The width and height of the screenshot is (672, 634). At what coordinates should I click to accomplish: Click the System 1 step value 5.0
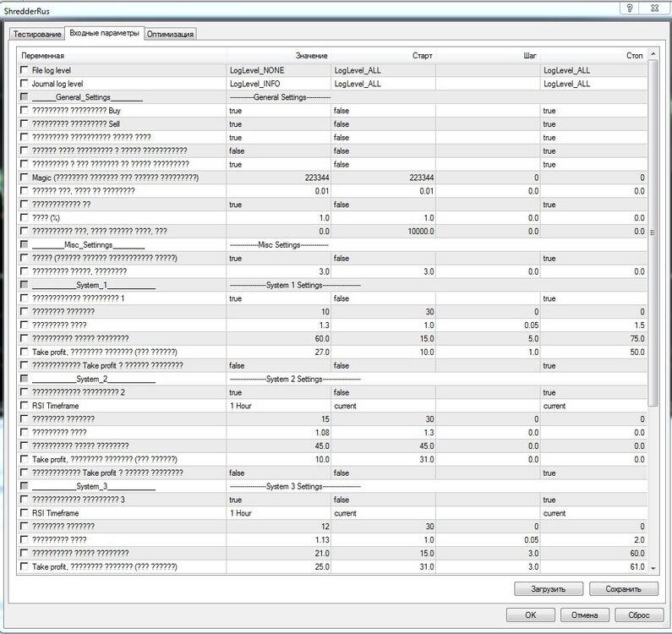(533, 339)
